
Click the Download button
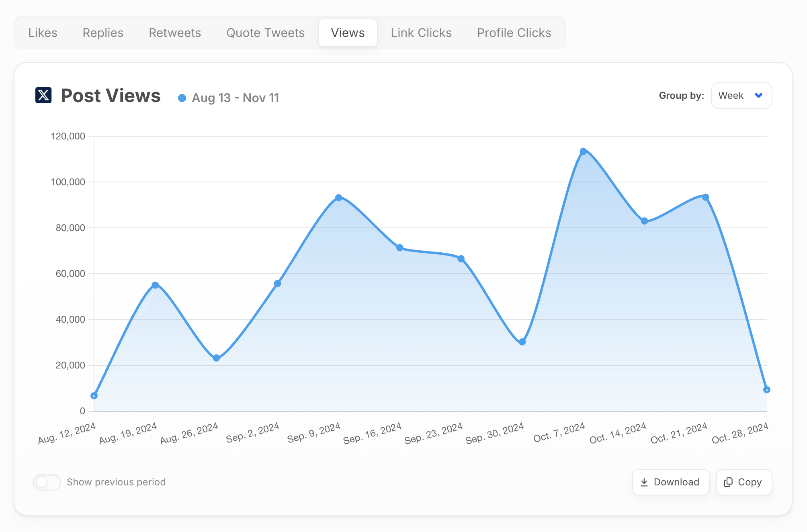[x=671, y=482]
